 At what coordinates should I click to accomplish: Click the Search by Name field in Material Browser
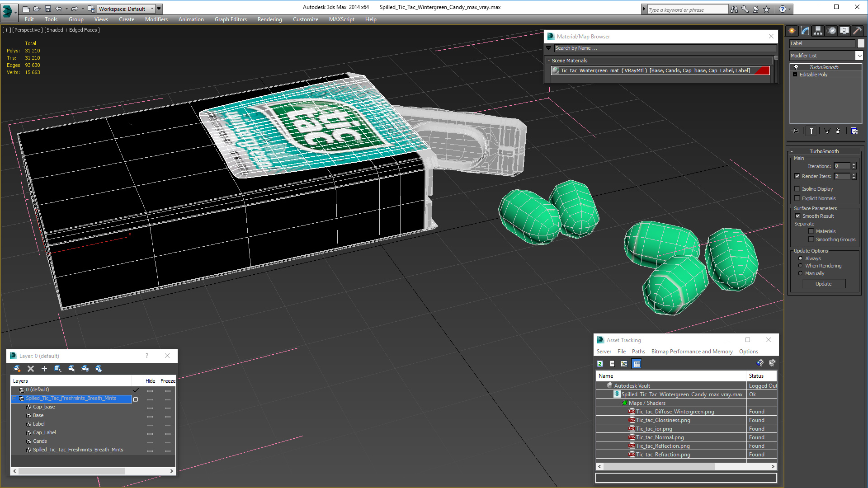coord(665,48)
